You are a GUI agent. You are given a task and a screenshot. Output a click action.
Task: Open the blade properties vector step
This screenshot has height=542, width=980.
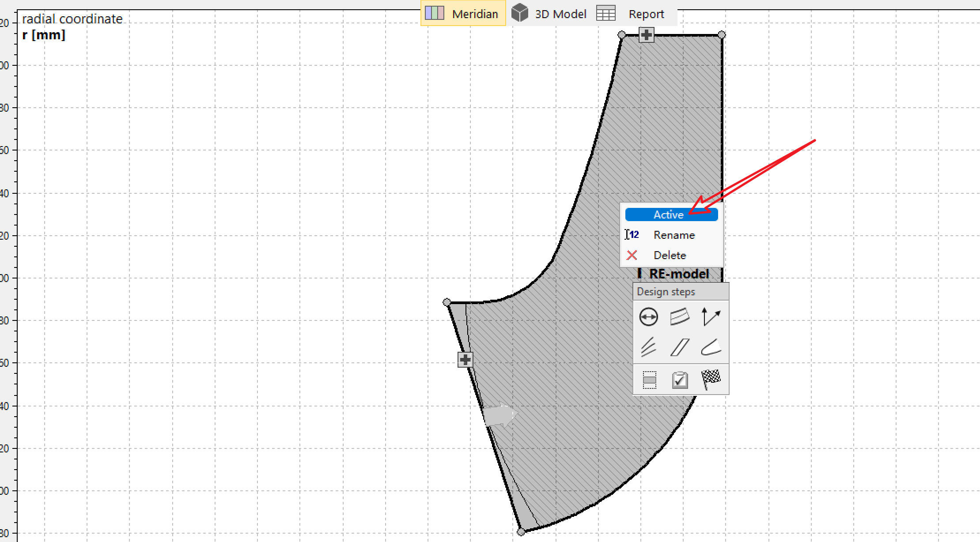pos(711,317)
